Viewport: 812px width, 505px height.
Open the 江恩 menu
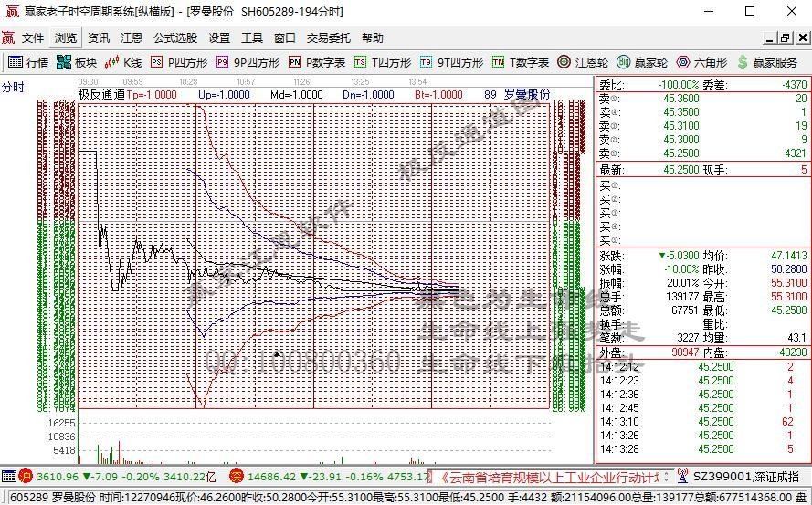[x=131, y=37]
